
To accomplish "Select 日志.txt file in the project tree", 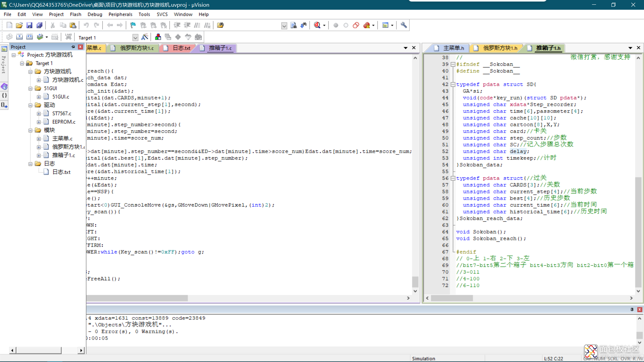I will pos(61,172).
